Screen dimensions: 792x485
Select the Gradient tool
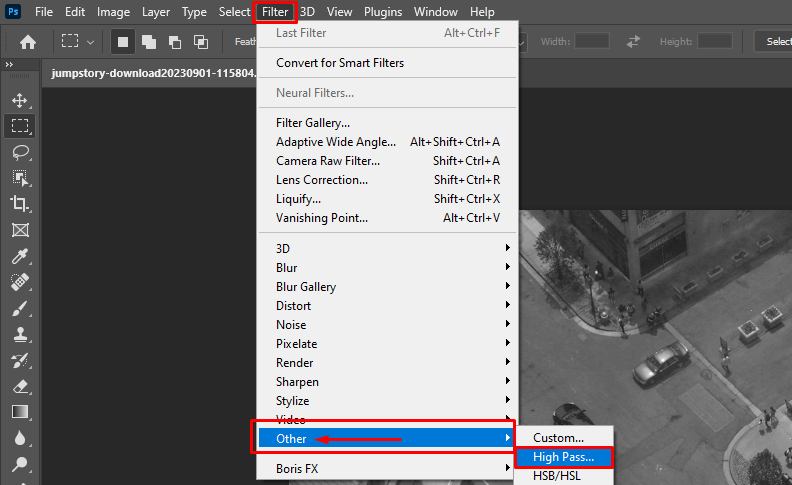pos(20,412)
